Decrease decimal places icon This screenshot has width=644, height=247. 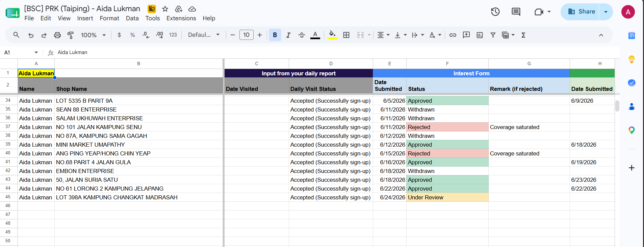click(x=146, y=35)
